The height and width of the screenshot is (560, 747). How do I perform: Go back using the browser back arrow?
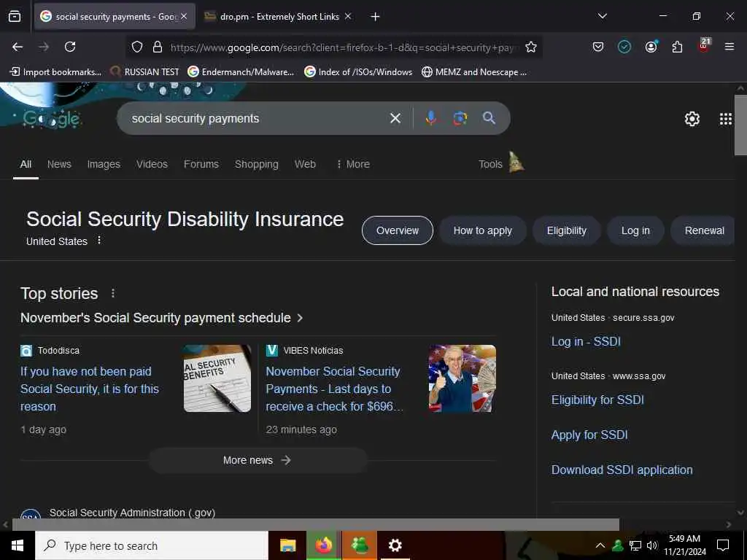click(x=18, y=47)
